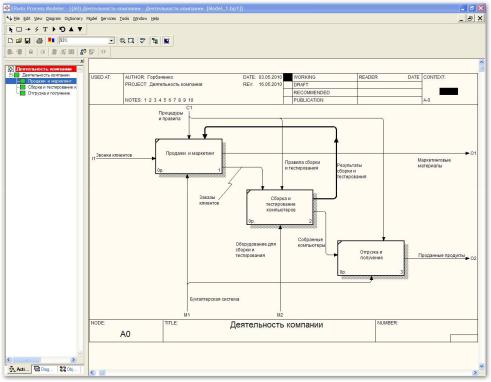Click the Правила сборки и тестирования label
The image size is (491, 382).
tap(302, 165)
